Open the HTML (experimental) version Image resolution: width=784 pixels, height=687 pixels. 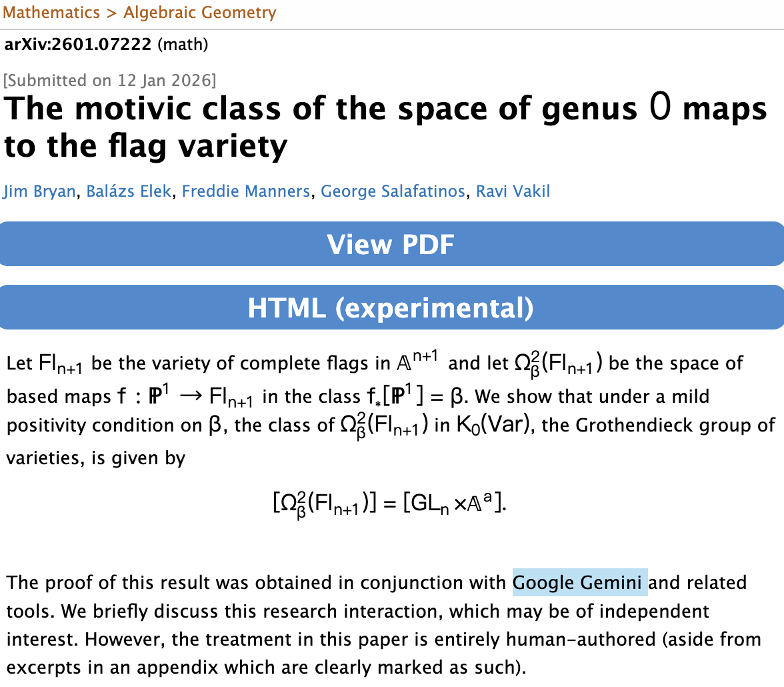pos(391,307)
